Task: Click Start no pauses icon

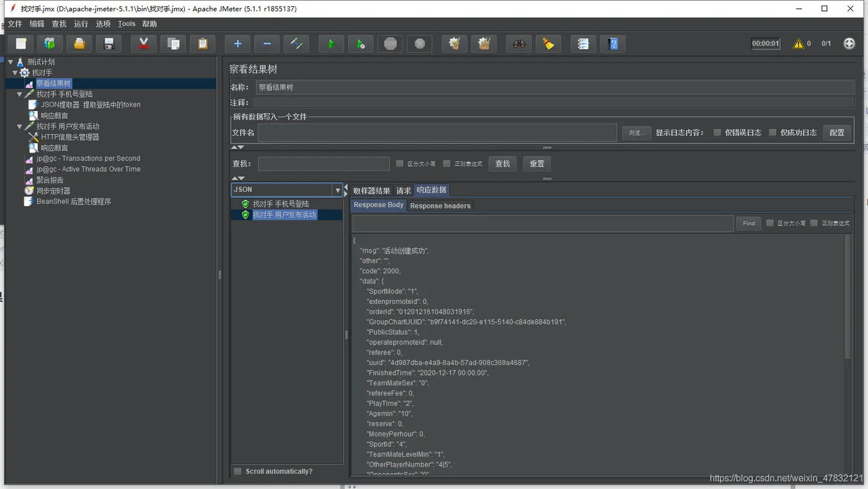Action: (361, 43)
